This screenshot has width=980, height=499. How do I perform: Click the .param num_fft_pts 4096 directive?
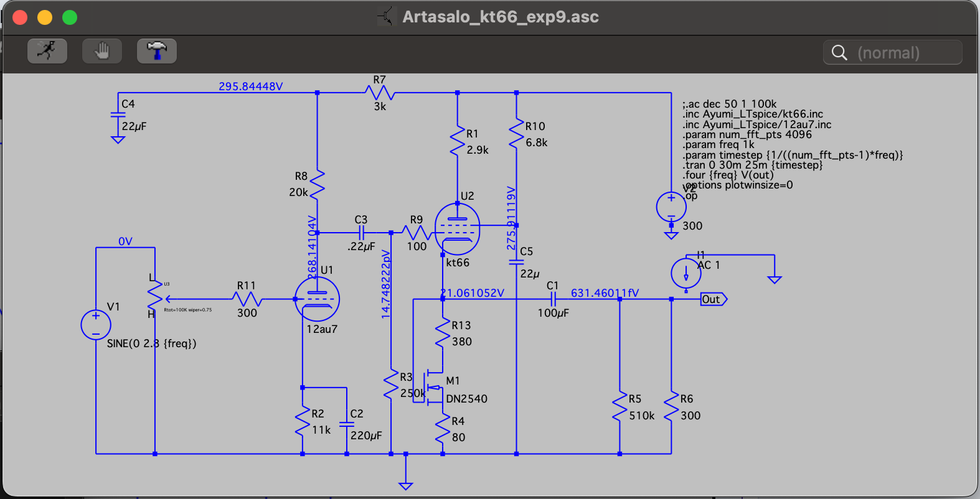point(747,134)
